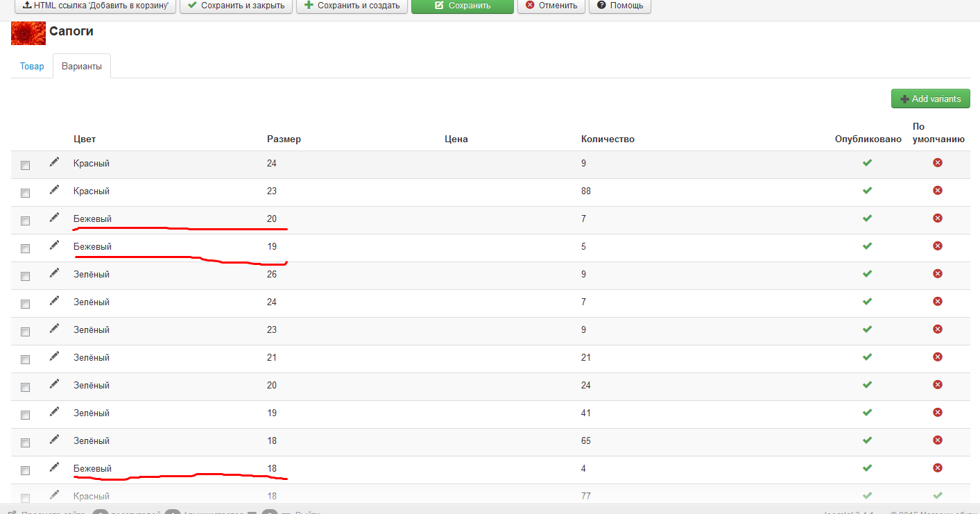Tick the checkbox for Зелёный size 23
Image resolution: width=980 pixels, height=514 pixels.
(26, 332)
